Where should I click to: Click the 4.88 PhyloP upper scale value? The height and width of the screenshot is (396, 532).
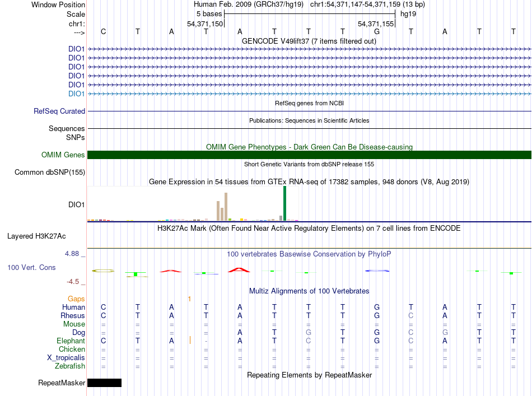(72, 254)
